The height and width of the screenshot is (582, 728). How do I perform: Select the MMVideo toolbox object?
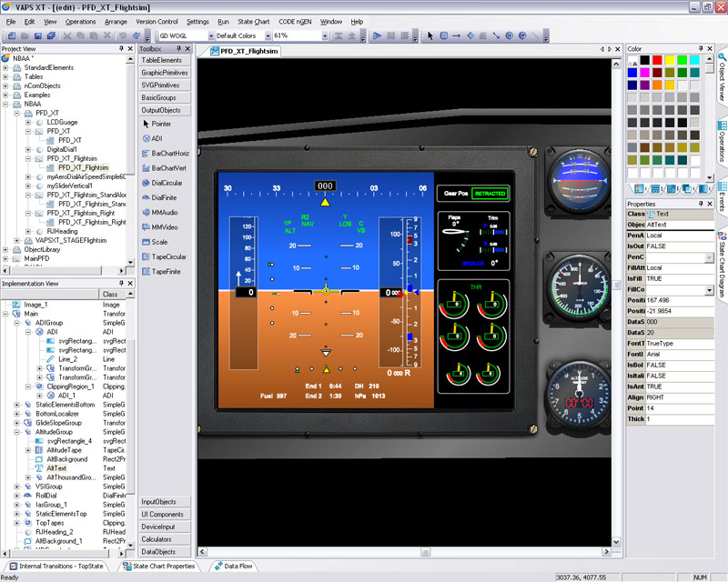point(164,226)
